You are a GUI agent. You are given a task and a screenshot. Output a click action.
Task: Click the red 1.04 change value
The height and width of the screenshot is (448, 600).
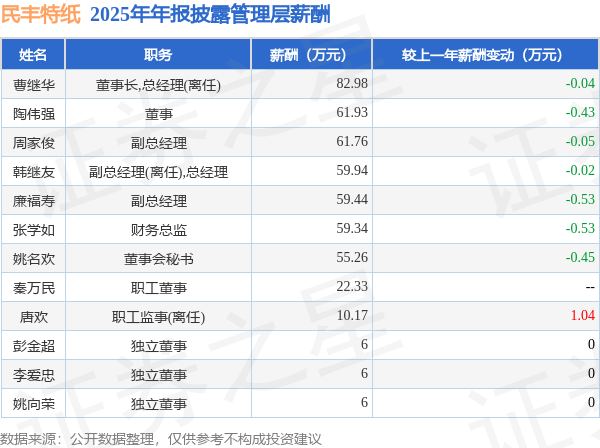click(582, 315)
